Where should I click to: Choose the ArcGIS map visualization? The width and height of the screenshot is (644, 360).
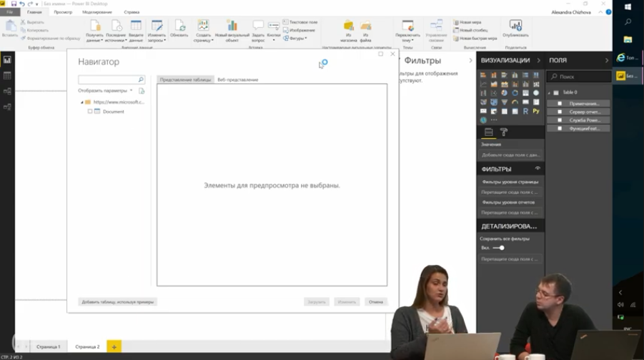click(x=483, y=120)
